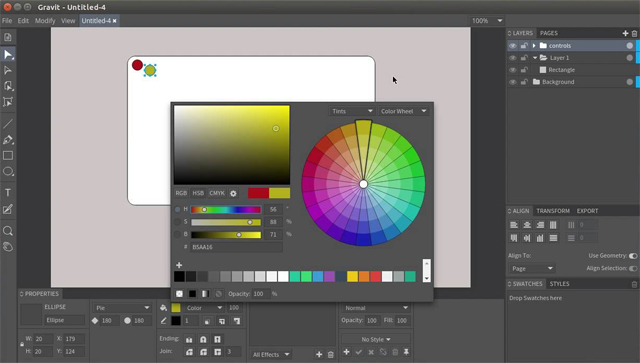
Task: Switch to RGB color mode
Action: pos(181,193)
